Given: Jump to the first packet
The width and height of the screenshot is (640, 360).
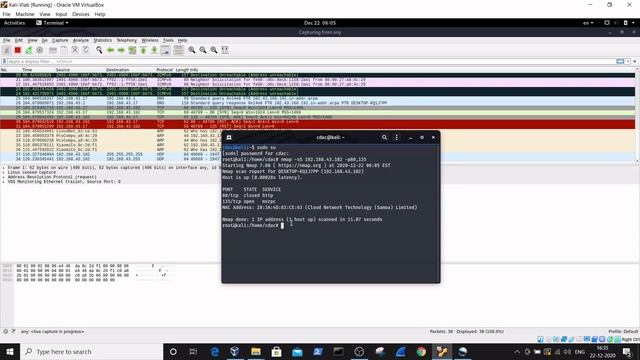Looking at the screenshot, I should pyautogui.click(x=143, y=50).
